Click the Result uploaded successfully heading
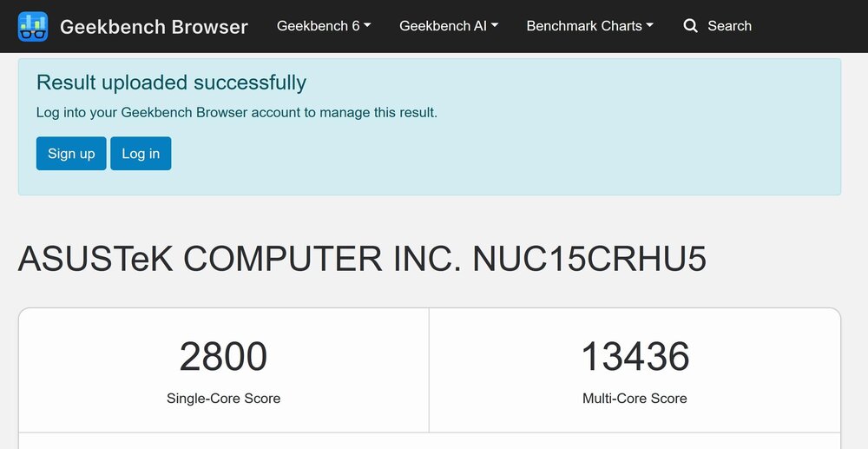 171,83
